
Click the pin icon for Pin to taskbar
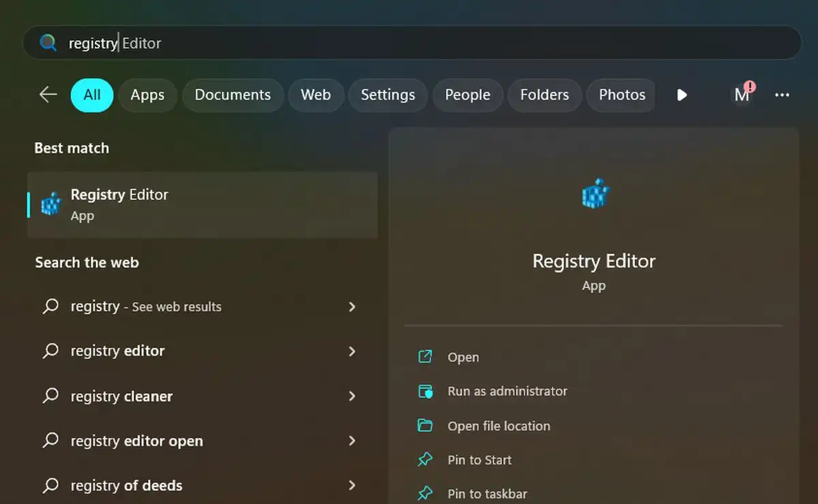[x=425, y=493]
